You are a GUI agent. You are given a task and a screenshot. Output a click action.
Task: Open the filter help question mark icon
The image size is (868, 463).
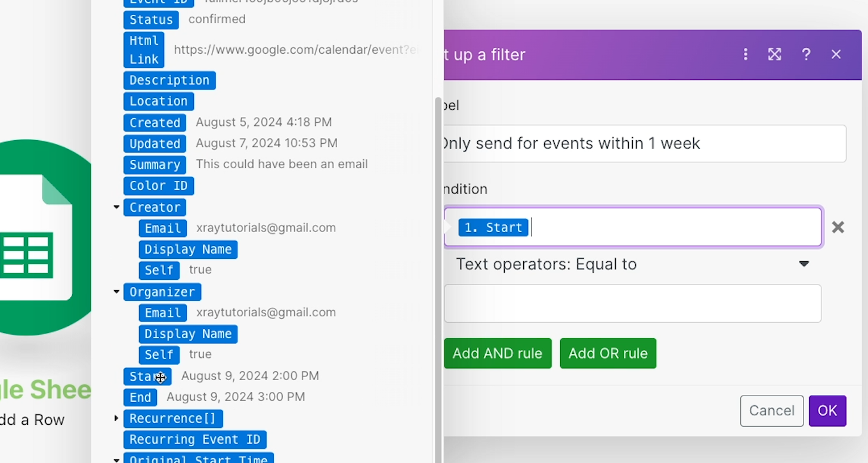(806, 54)
